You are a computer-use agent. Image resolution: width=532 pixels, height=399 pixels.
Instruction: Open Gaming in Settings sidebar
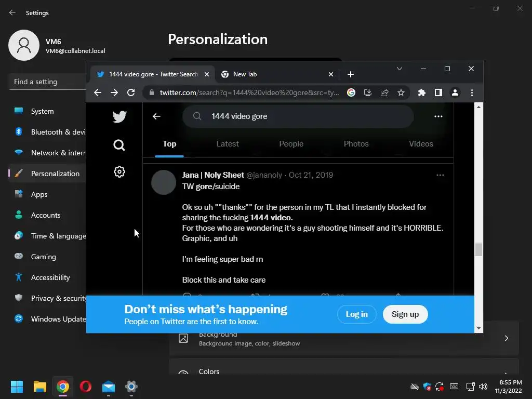coord(47,257)
